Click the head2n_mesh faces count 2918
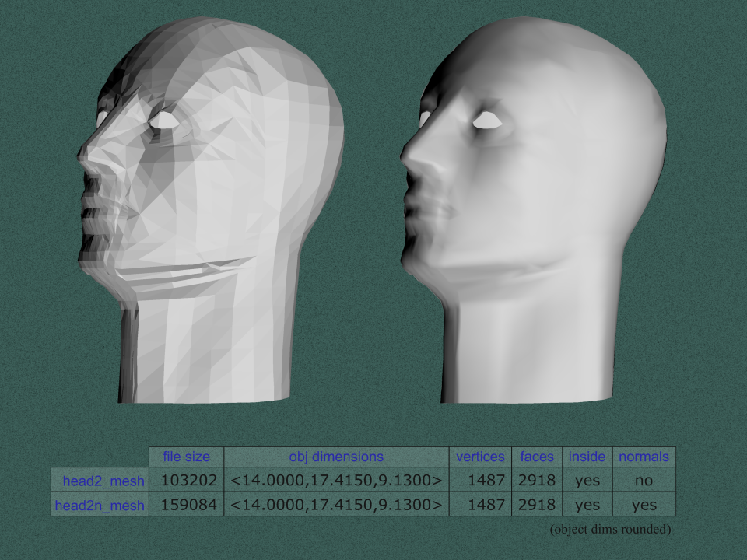 [537, 505]
